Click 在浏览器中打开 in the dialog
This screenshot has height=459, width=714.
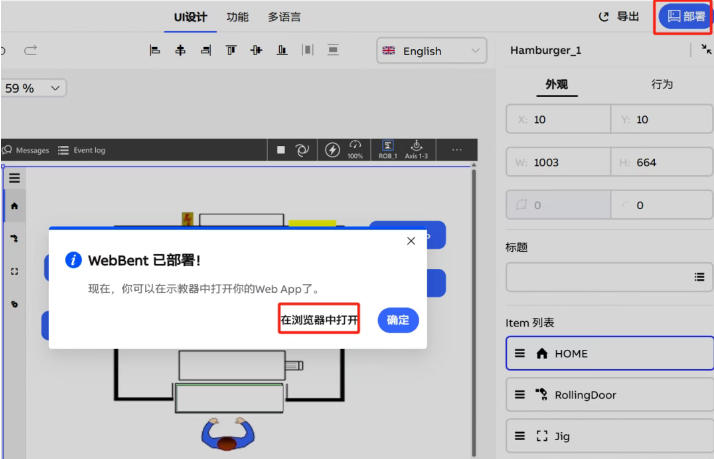click(x=319, y=320)
